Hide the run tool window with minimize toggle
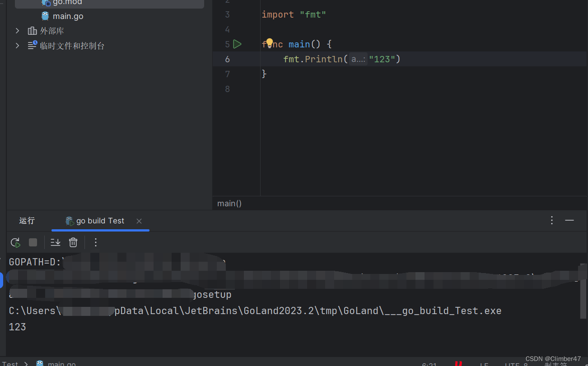The width and height of the screenshot is (588, 366). point(569,220)
